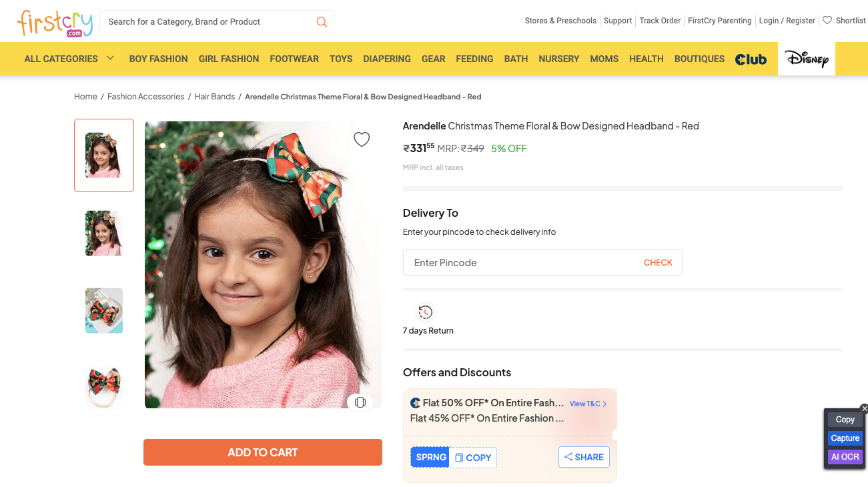868x487 pixels.
Task: Expand the All Categories dropdown
Action: point(110,58)
